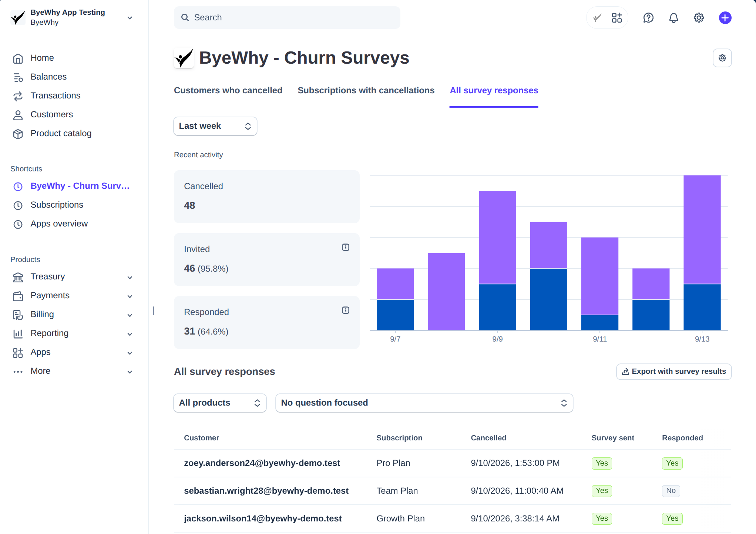The image size is (756, 534).
Task: Open the Churn Surveys app settings gear
Action: [x=722, y=58]
